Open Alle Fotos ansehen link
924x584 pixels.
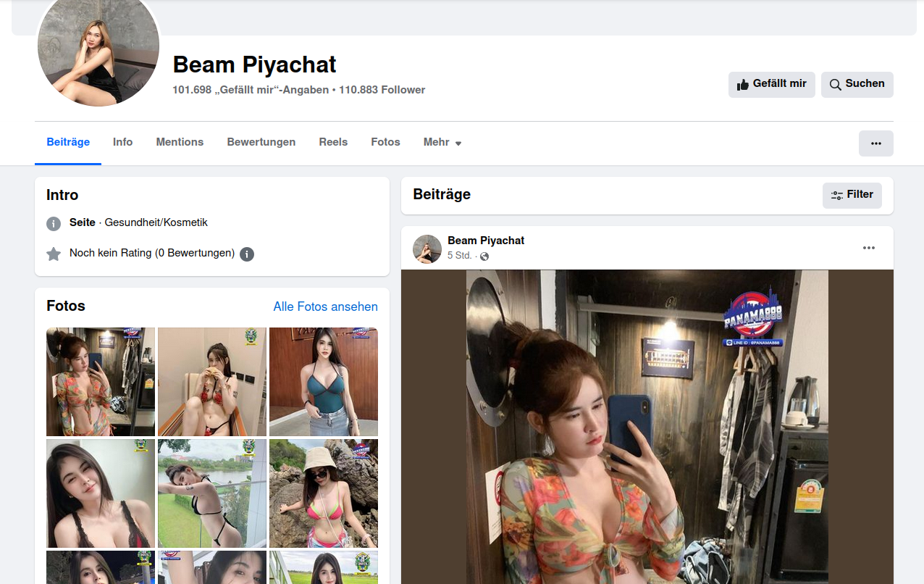tap(326, 306)
